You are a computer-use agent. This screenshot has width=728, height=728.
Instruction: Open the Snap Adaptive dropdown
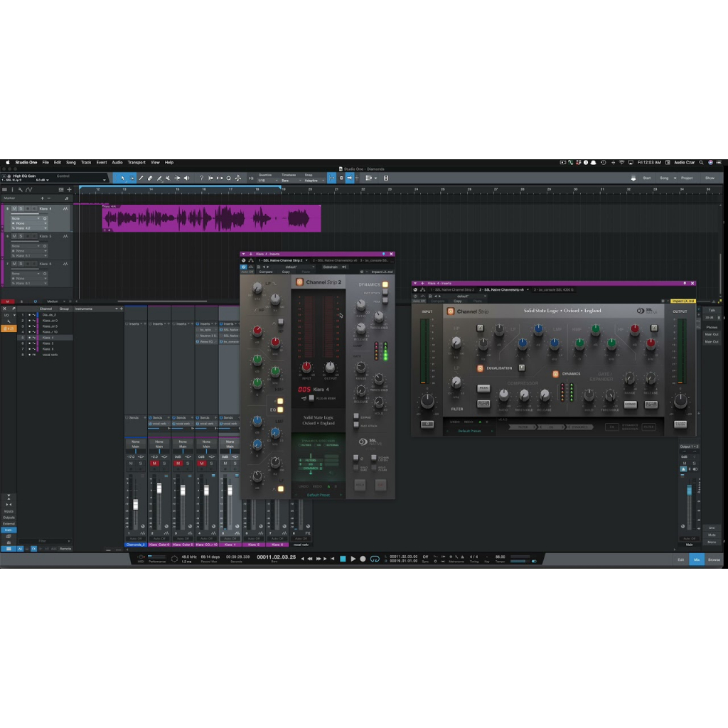pos(314,180)
